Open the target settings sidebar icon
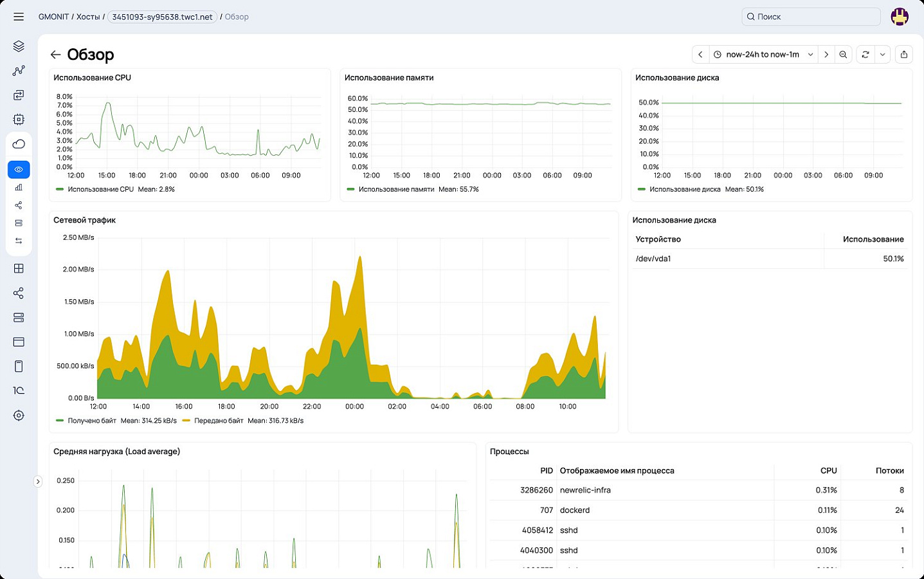924x579 pixels. click(x=19, y=416)
